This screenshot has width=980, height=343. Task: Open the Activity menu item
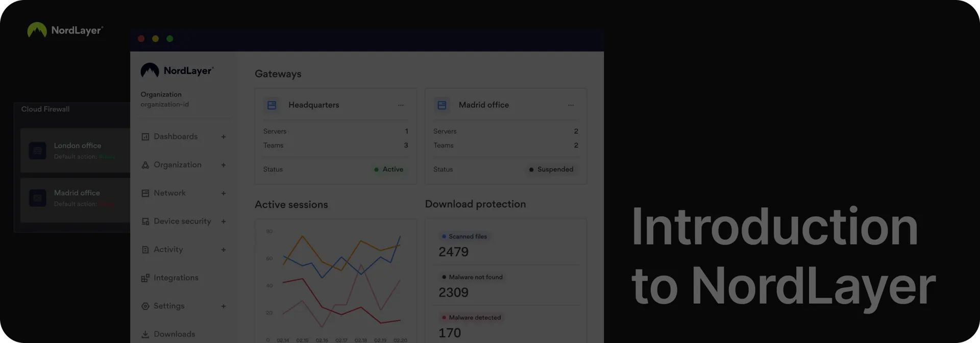point(168,250)
